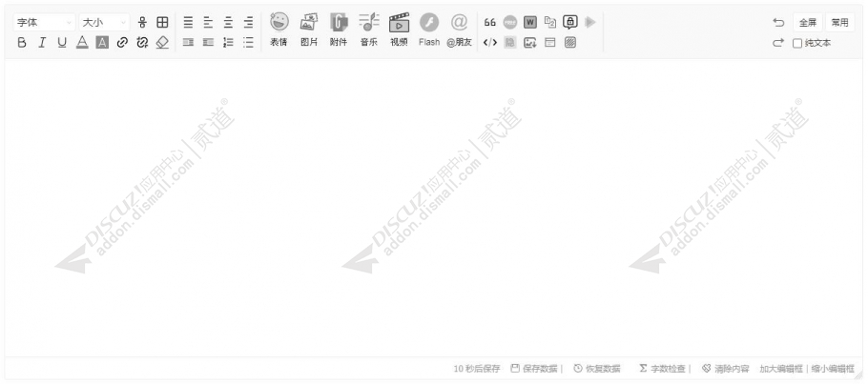Viewport: 868px width, 384px height.
Task: Toggle bold formatting
Action: click(22, 42)
